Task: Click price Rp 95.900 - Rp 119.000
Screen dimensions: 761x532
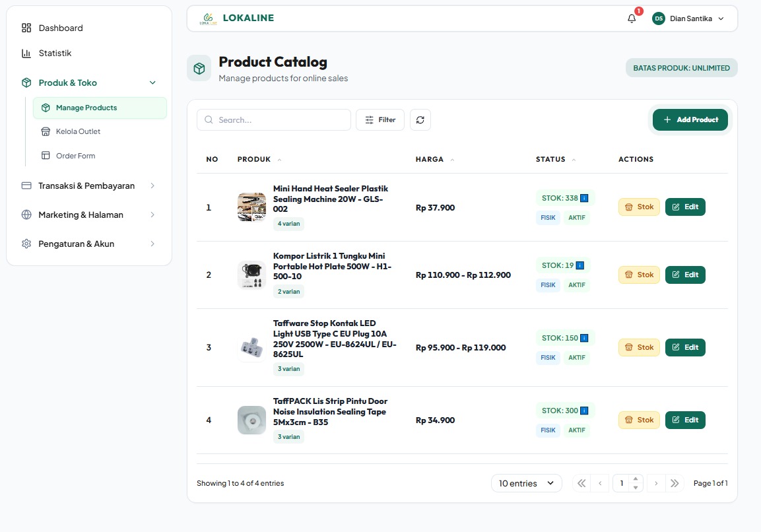Action: (461, 348)
